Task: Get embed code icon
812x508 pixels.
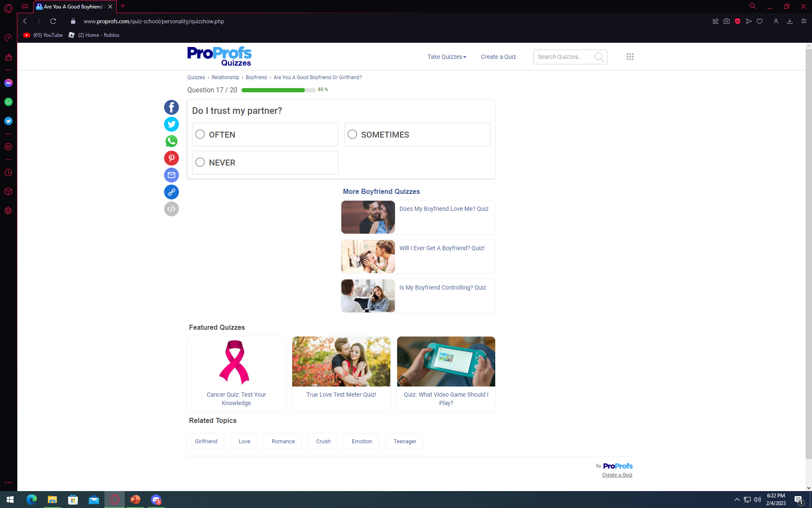Action: (x=171, y=209)
